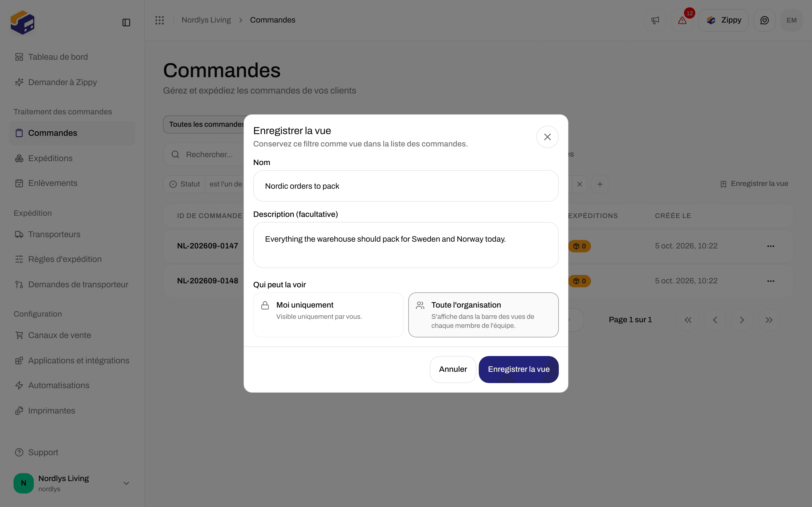Collapse the sidebar panel icon
The width and height of the screenshot is (812, 507).
pos(126,23)
